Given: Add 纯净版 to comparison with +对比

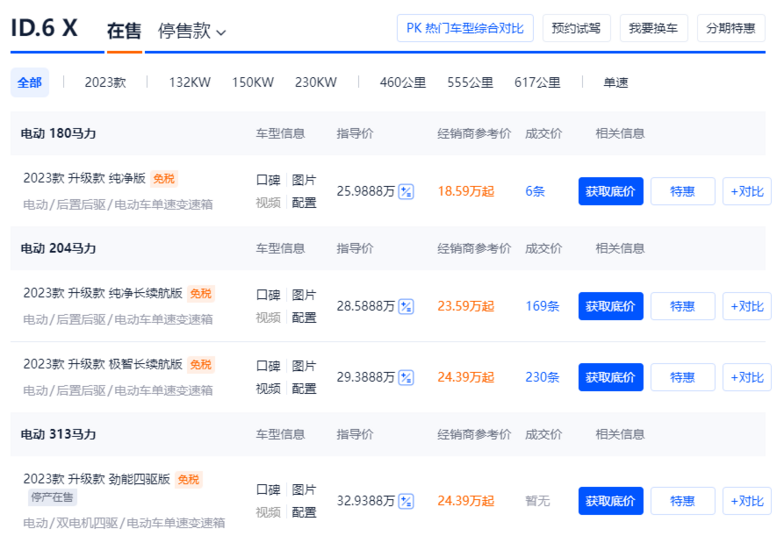Looking at the screenshot, I should tap(747, 192).
